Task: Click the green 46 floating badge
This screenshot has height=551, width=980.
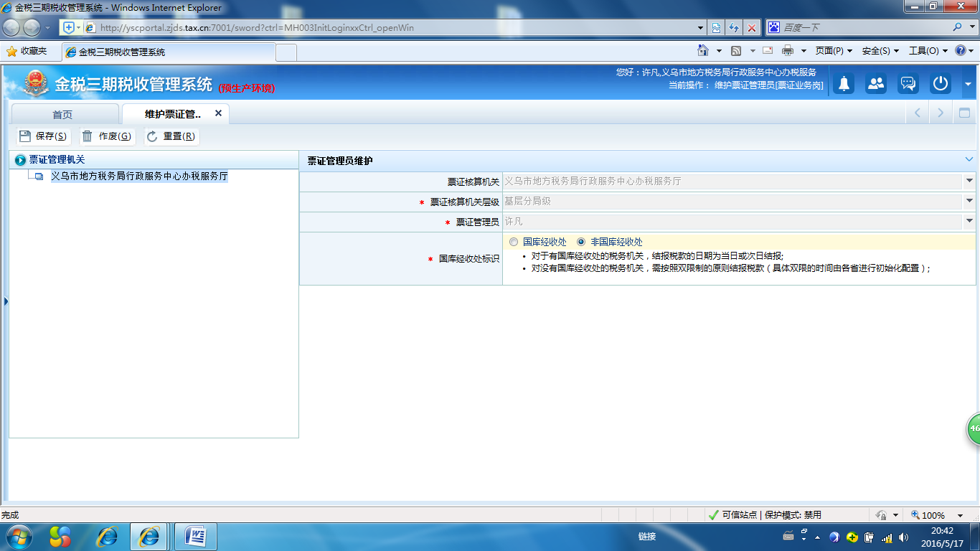Action: coord(974,428)
